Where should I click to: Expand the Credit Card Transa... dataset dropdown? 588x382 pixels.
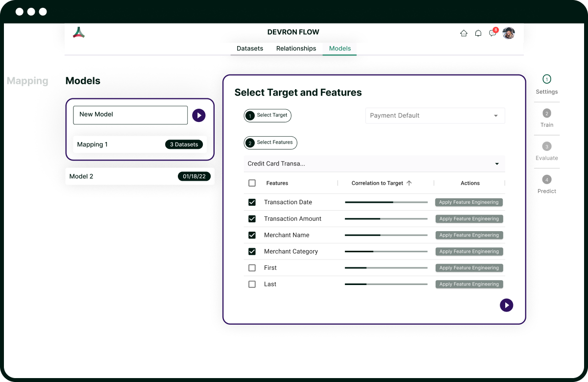374,164
